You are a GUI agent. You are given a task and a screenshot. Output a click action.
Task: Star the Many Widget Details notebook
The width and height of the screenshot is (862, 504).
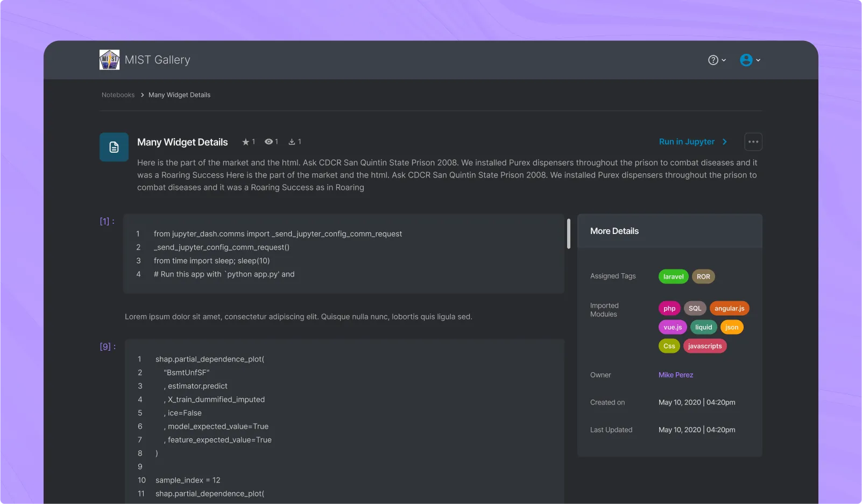coord(246,142)
